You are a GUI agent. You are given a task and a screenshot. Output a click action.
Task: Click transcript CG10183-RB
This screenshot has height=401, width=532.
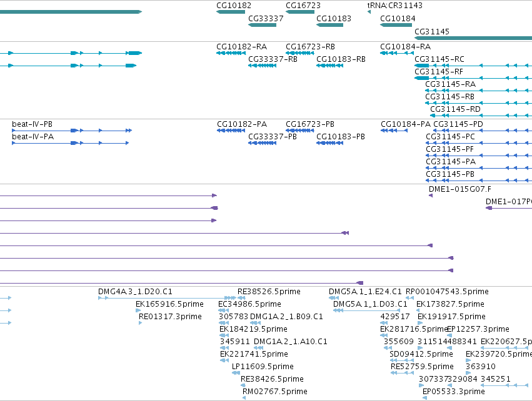click(x=341, y=59)
